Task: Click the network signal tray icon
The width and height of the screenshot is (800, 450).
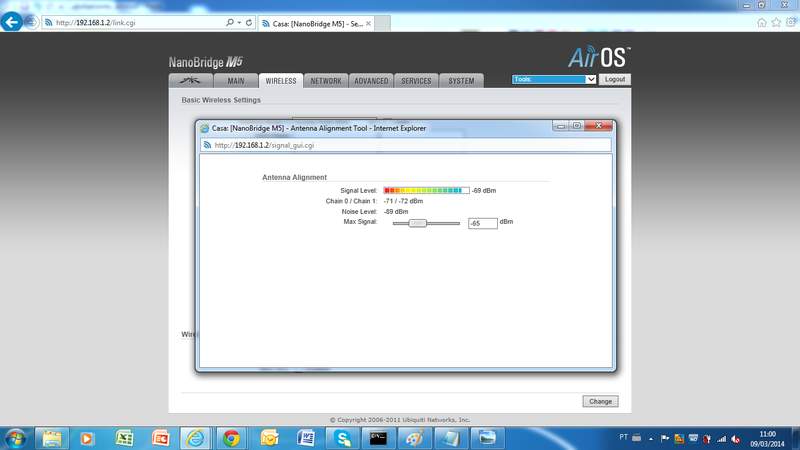Action: (x=721, y=438)
